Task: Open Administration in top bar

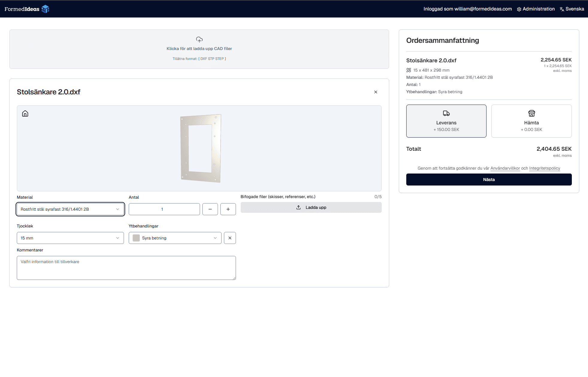Action: (x=536, y=9)
